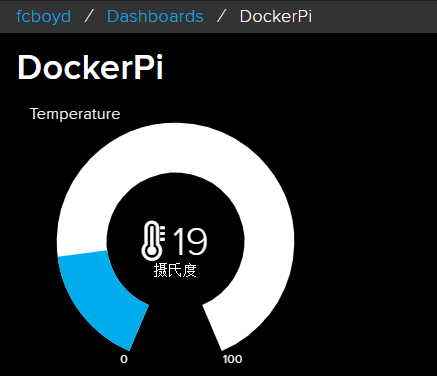Screen dimensions: 437x376
Task: Click the slash separator after fcboyd
Action: [x=89, y=16]
